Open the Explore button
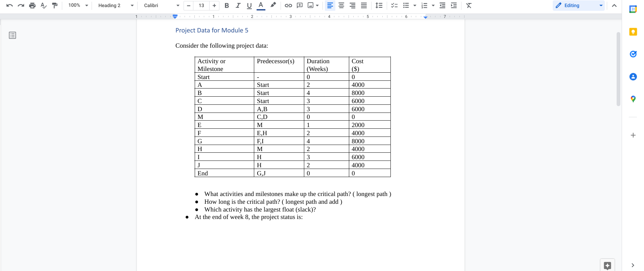This screenshot has width=644, height=271. 607,265
